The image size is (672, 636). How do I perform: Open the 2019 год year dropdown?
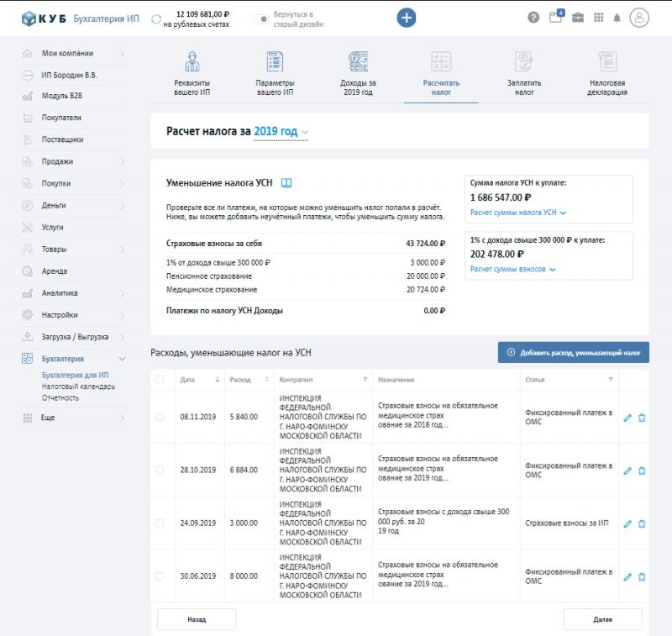coord(282,132)
